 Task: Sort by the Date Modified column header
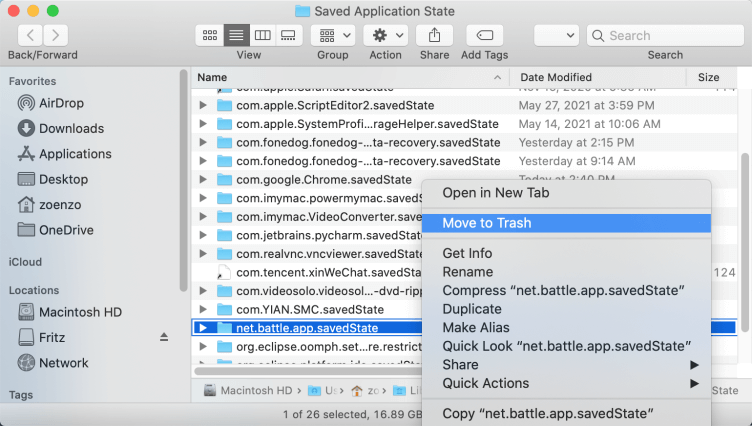tap(556, 77)
